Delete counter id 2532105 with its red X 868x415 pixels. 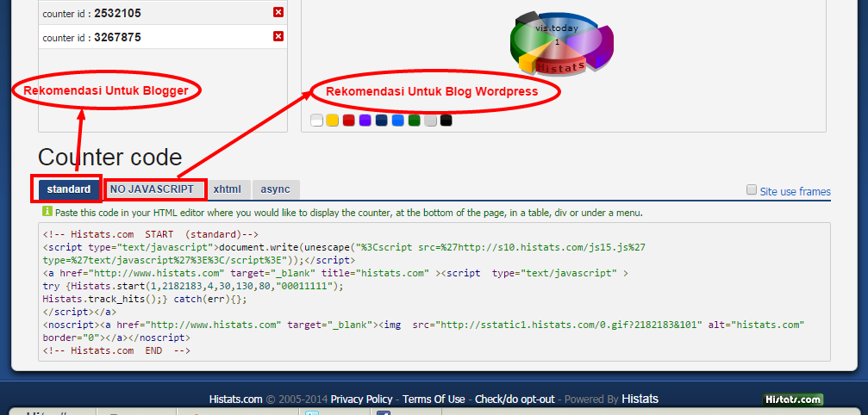(278, 12)
